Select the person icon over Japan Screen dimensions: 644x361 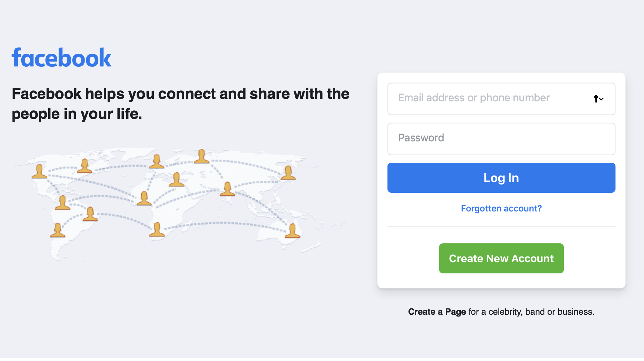click(x=288, y=173)
